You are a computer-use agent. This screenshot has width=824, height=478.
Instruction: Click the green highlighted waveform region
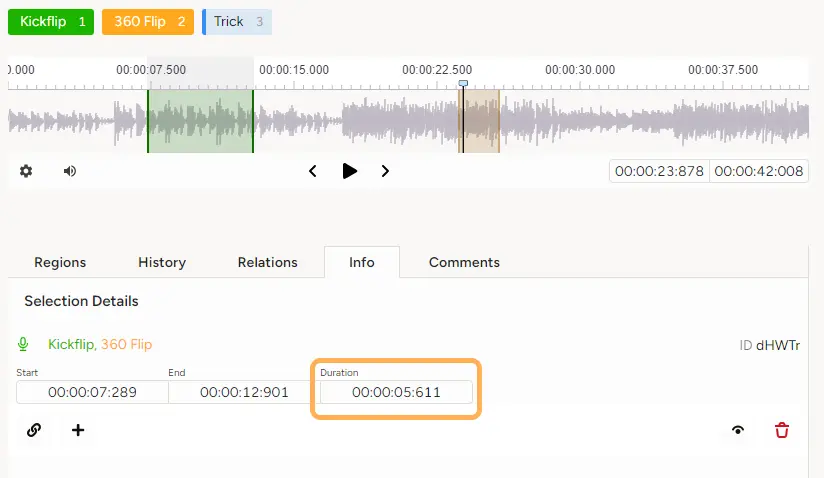tap(200, 121)
